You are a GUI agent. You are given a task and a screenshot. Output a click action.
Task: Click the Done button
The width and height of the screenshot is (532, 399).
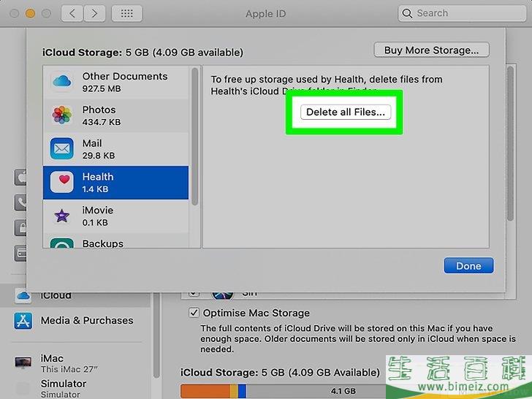click(468, 266)
